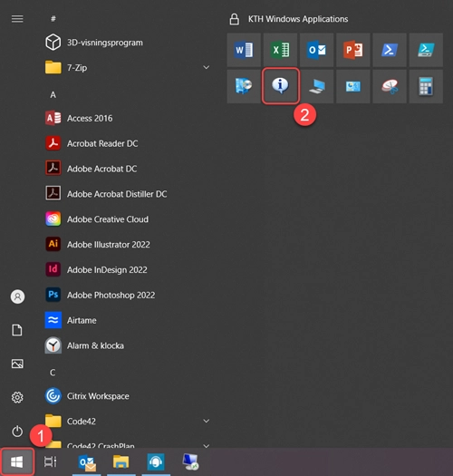This screenshot has width=453, height=476.
Task: Open the headset app on the taskbar
Action: point(156,462)
